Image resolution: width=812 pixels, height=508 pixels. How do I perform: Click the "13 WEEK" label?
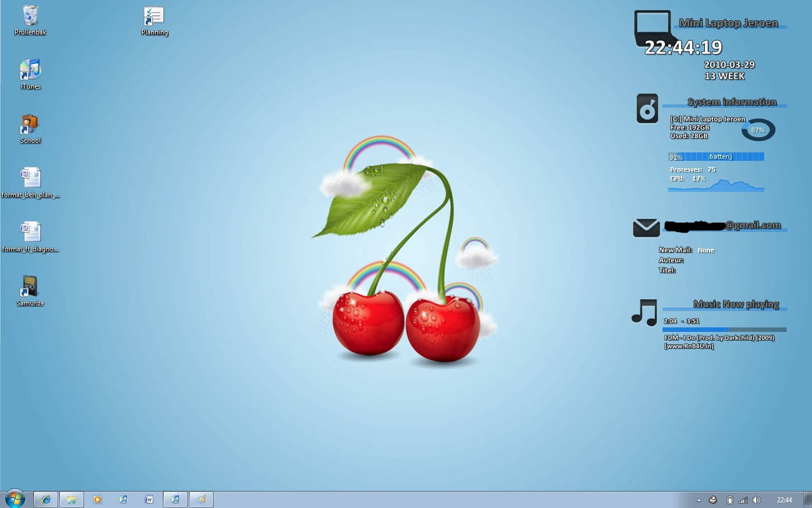coord(724,76)
